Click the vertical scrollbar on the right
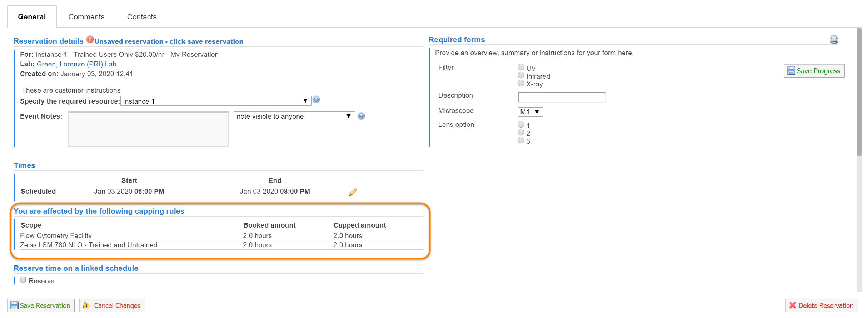This screenshot has width=868, height=318. pyautogui.click(x=859, y=93)
